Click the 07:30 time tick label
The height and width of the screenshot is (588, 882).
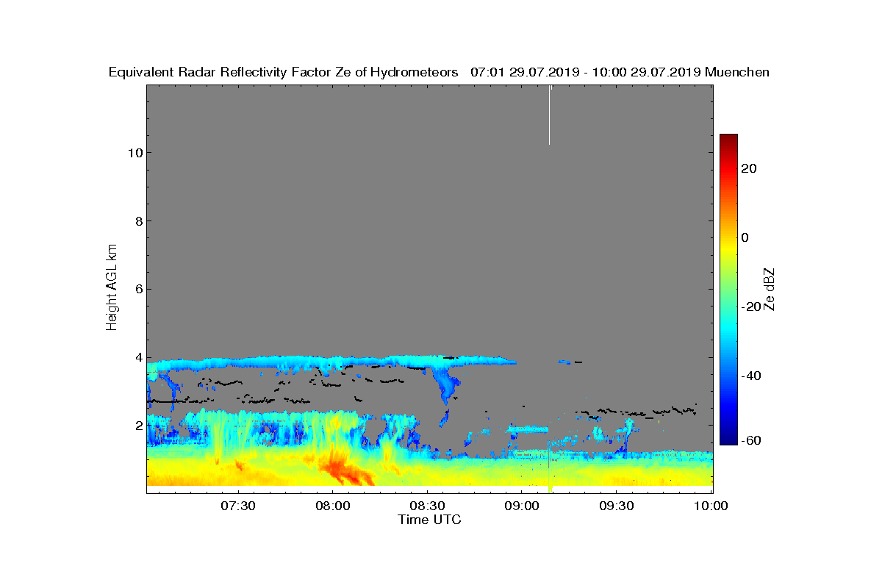click(x=237, y=506)
